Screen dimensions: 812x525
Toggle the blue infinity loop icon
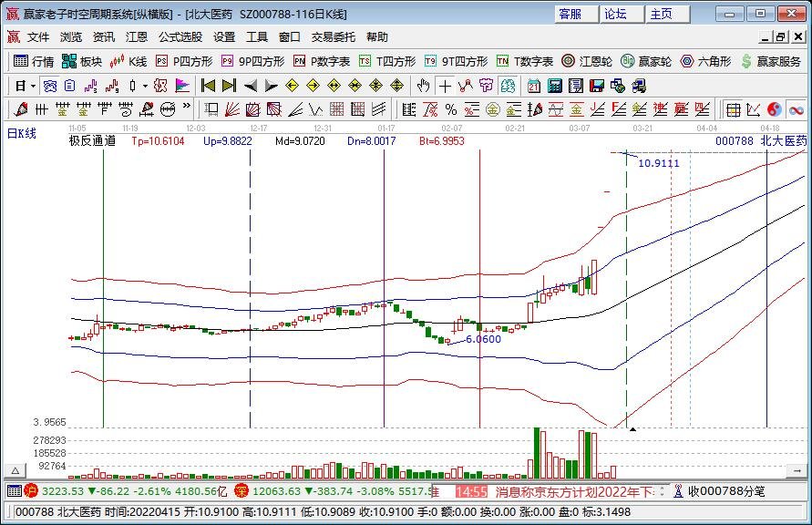(x=796, y=109)
